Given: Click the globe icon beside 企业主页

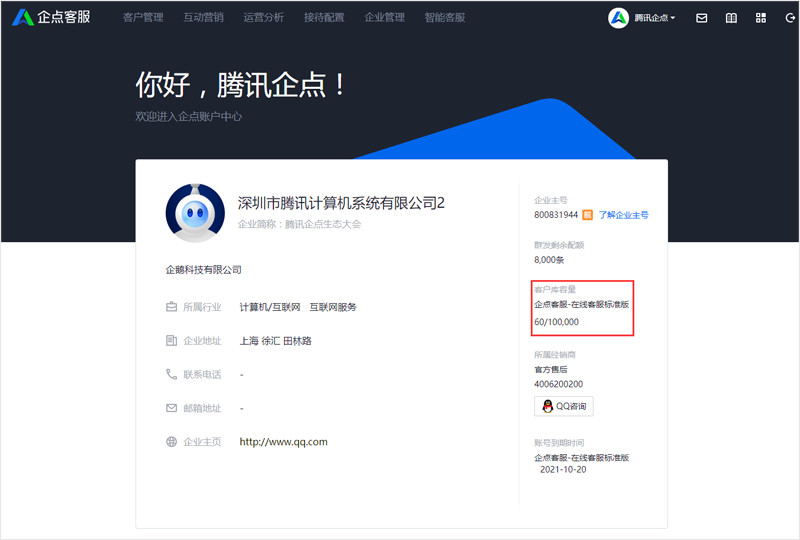Looking at the screenshot, I should [171, 441].
